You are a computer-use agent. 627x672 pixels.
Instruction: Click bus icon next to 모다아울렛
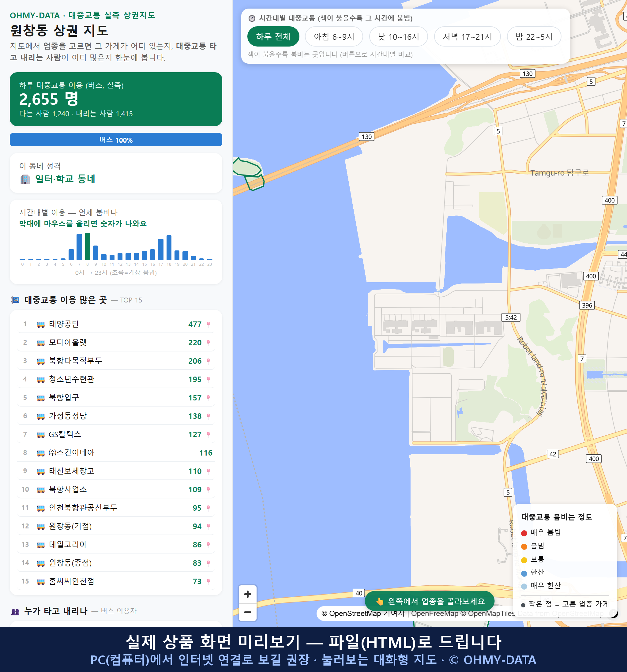40,343
